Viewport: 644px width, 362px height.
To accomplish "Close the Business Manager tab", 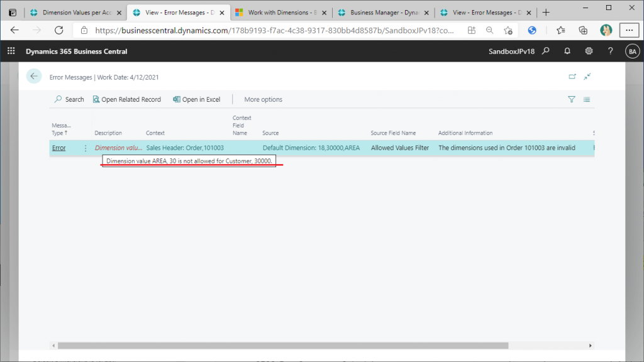I will (x=426, y=13).
